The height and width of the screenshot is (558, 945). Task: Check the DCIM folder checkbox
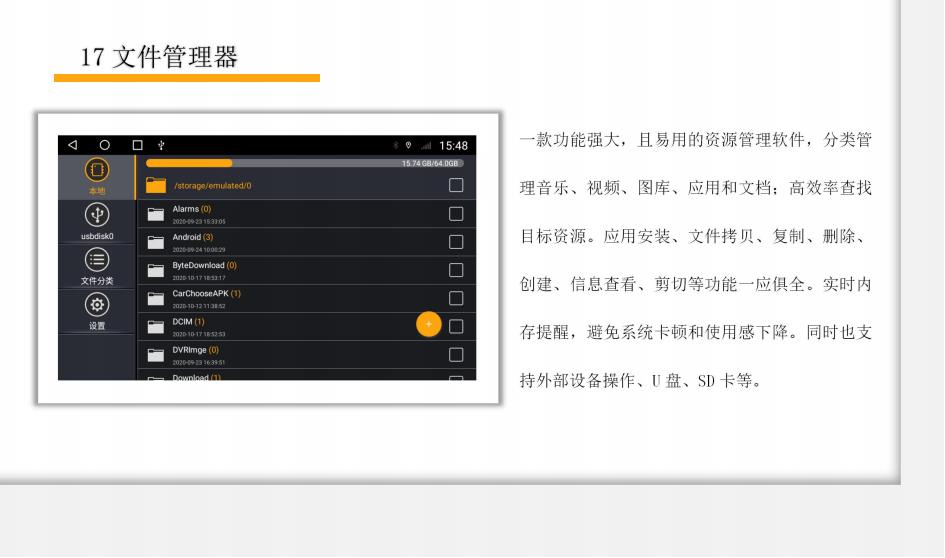456,327
